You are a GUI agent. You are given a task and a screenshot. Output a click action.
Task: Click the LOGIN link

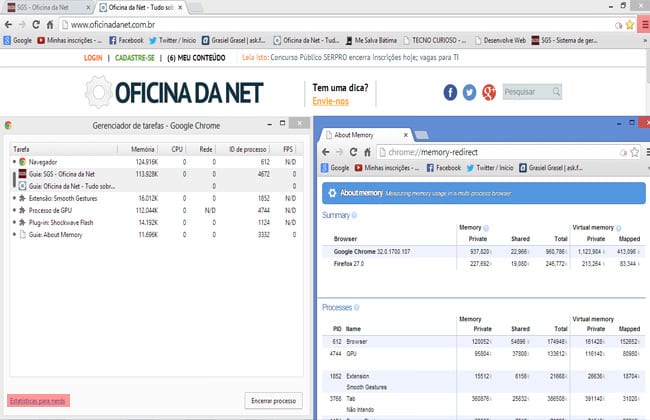93,58
